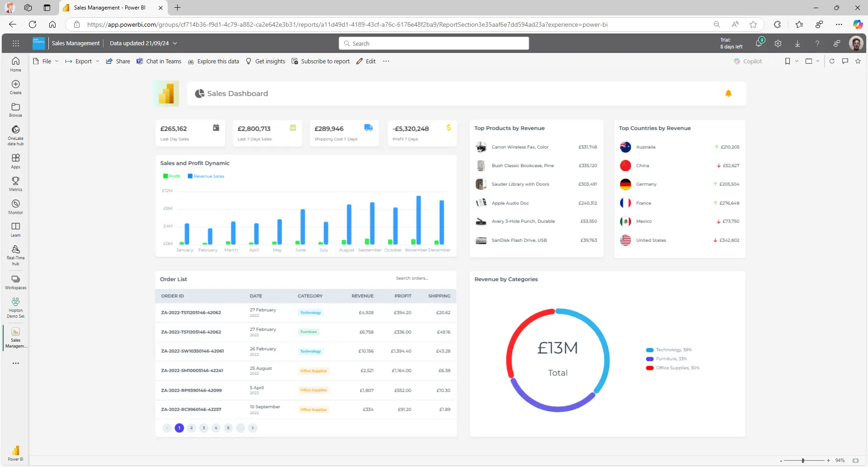The image size is (868, 467).
Task: Sort order list by REVENUE column
Action: click(363, 296)
